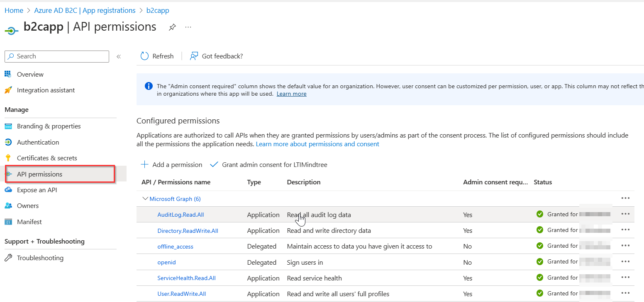The height and width of the screenshot is (302, 644).
Task: Click the Refresh icon above the permissions list
Action: 145,56
